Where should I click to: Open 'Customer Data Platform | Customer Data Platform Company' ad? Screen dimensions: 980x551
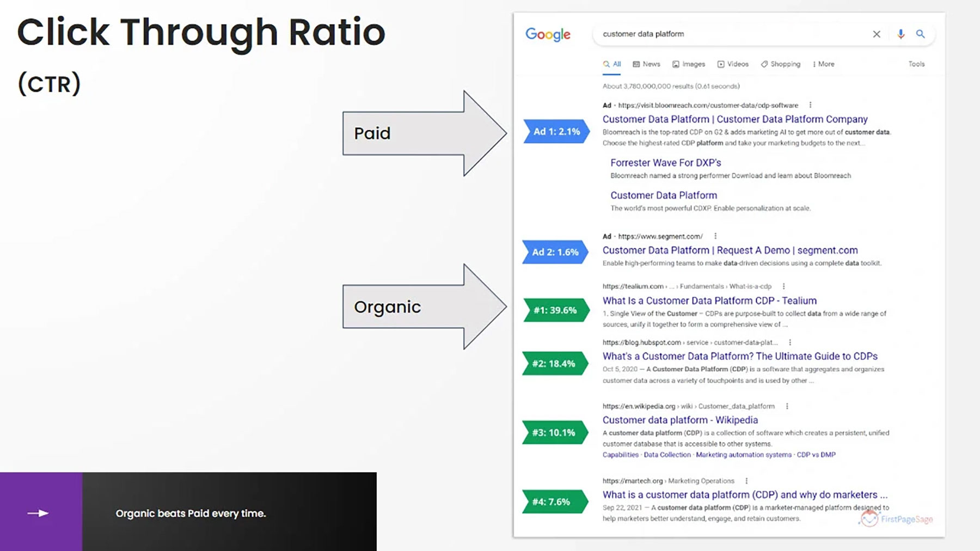(x=735, y=119)
